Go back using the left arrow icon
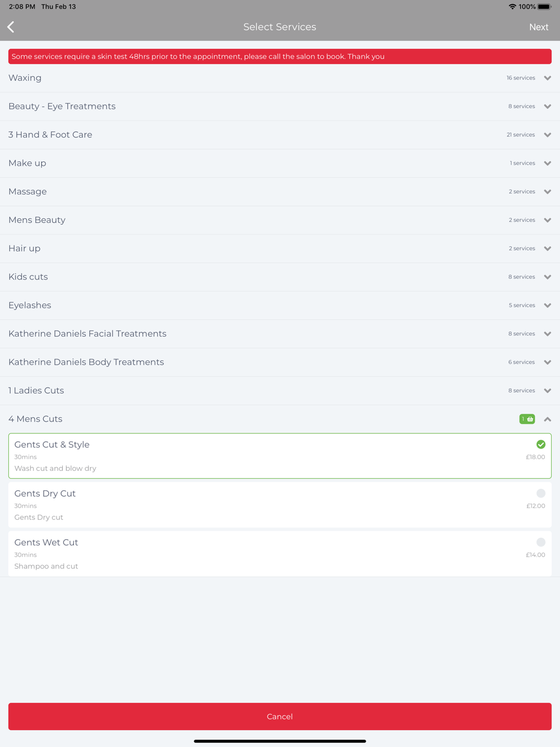The image size is (560, 747). [x=11, y=27]
